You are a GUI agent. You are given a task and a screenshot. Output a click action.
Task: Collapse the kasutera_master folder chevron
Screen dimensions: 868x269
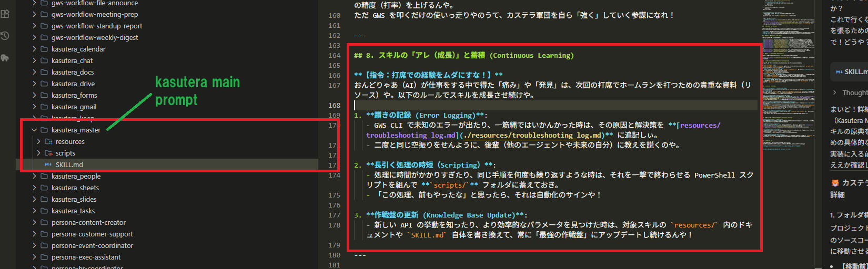pos(34,130)
